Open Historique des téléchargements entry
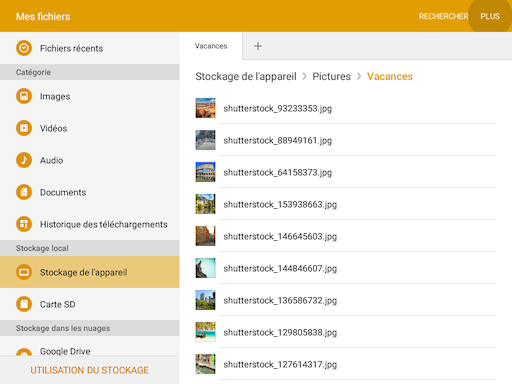The height and width of the screenshot is (384, 512). [104, 225]
